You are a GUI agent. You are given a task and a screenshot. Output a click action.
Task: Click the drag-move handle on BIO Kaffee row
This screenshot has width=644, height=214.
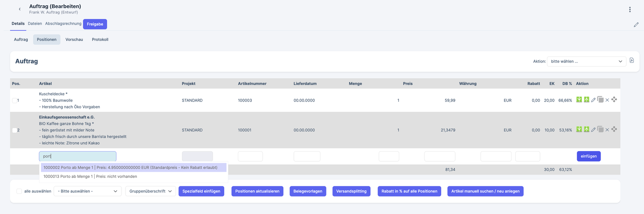(614, 129)
